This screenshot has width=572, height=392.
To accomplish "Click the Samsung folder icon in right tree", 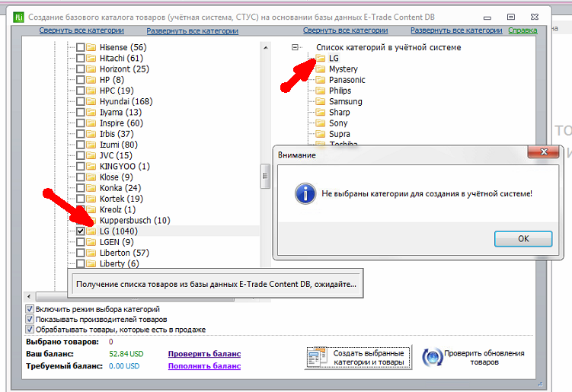I will (321, 101).
